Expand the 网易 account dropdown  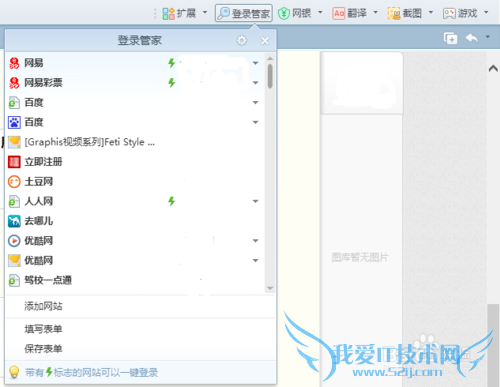(256, 63)
